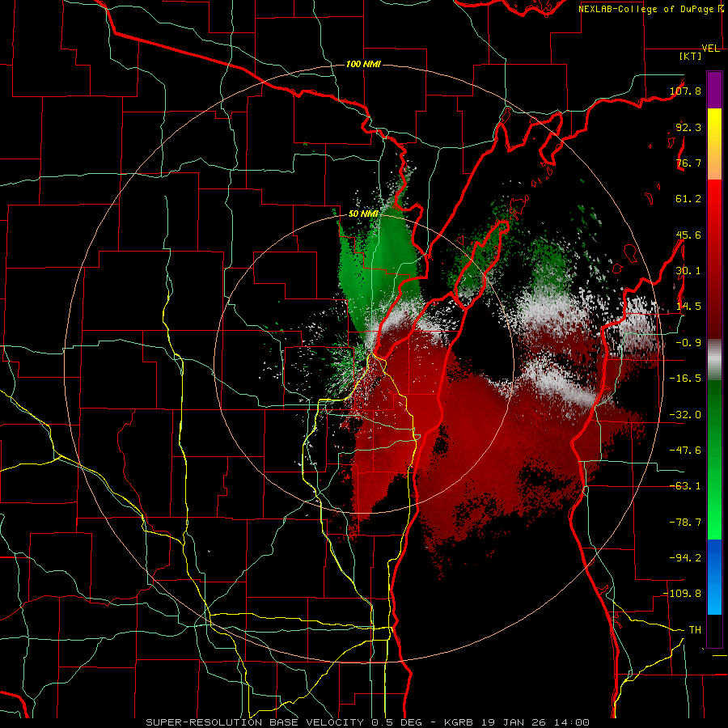Click the -32.0 legend value
This screenshot has width=728, height=728.
point(685,415)
